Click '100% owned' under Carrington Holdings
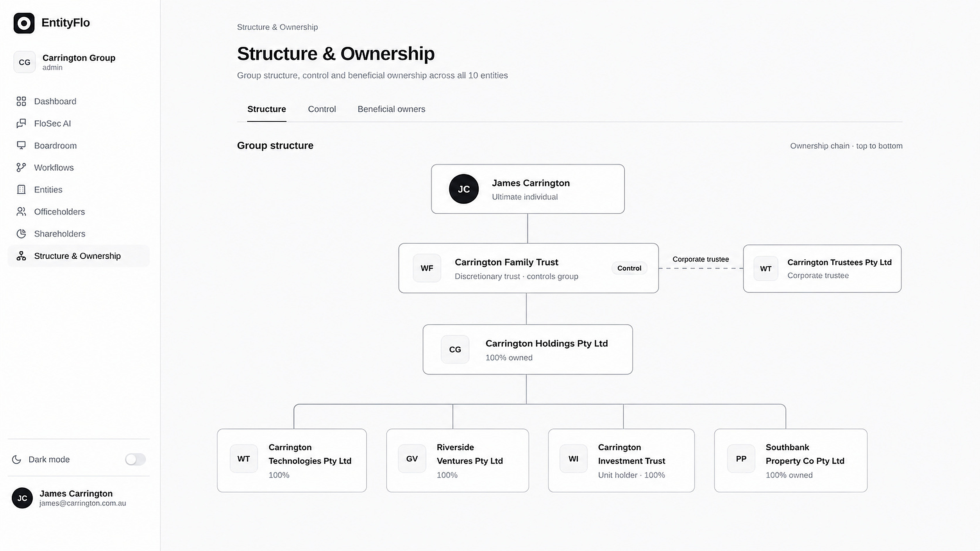The height and width of the screenshot is (551, 980). pyautogui.click(x=509, y=358)
